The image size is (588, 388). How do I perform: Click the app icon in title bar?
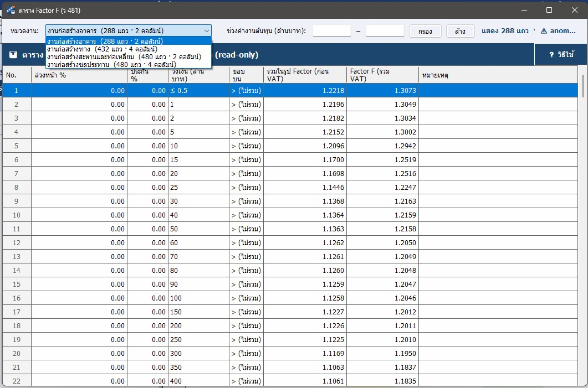point(11,10)
